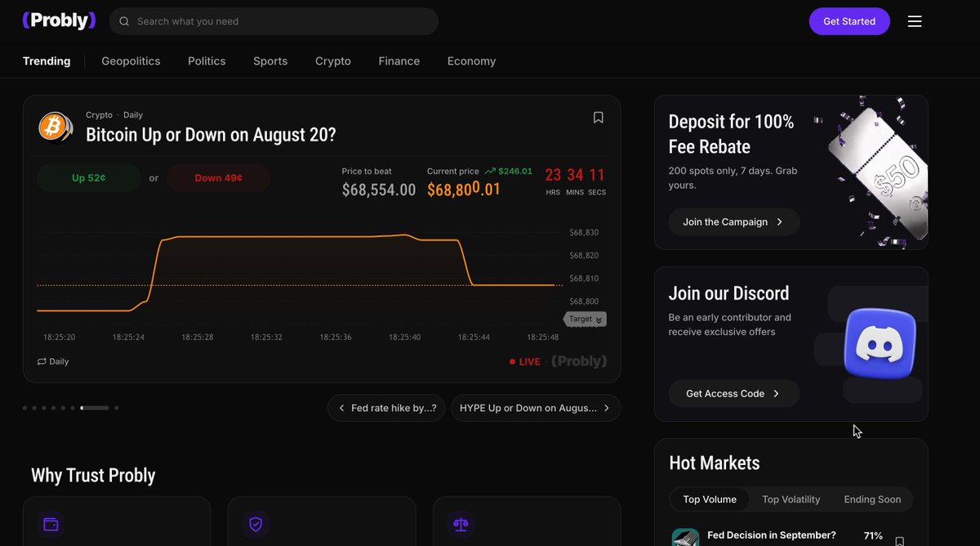Select the Finance category
Image resolution: width=980 pixels, height=546 pixels.
coord(399,61)
